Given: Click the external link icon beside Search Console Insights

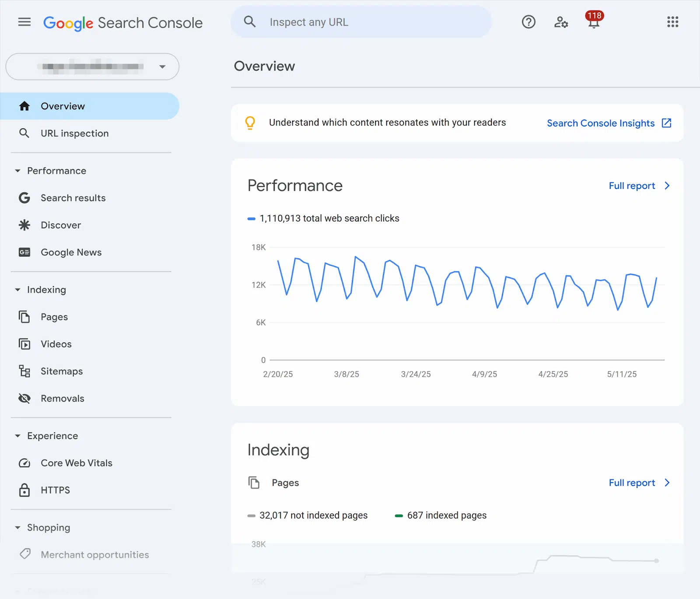Looking at the screenshot, I should (666, 123).
